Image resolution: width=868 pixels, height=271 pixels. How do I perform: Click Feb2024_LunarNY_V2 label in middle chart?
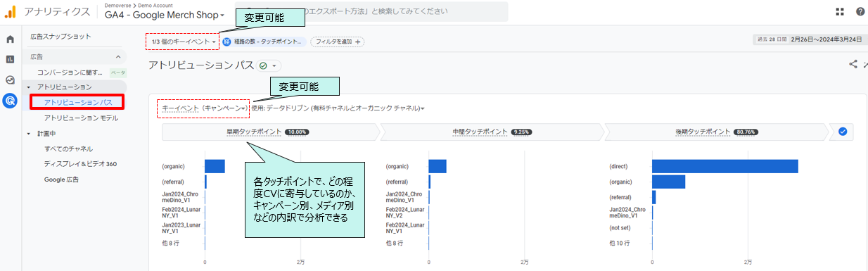point(405,213)
